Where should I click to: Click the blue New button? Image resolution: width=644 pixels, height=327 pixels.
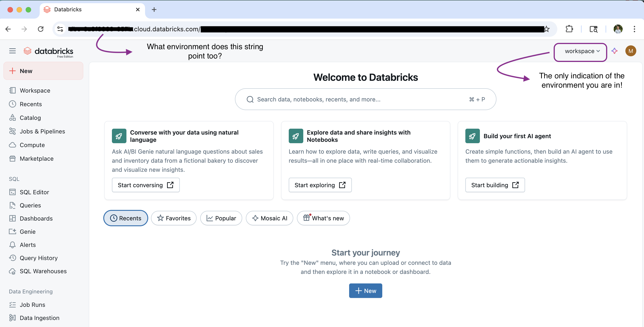[x=365, y=290]
